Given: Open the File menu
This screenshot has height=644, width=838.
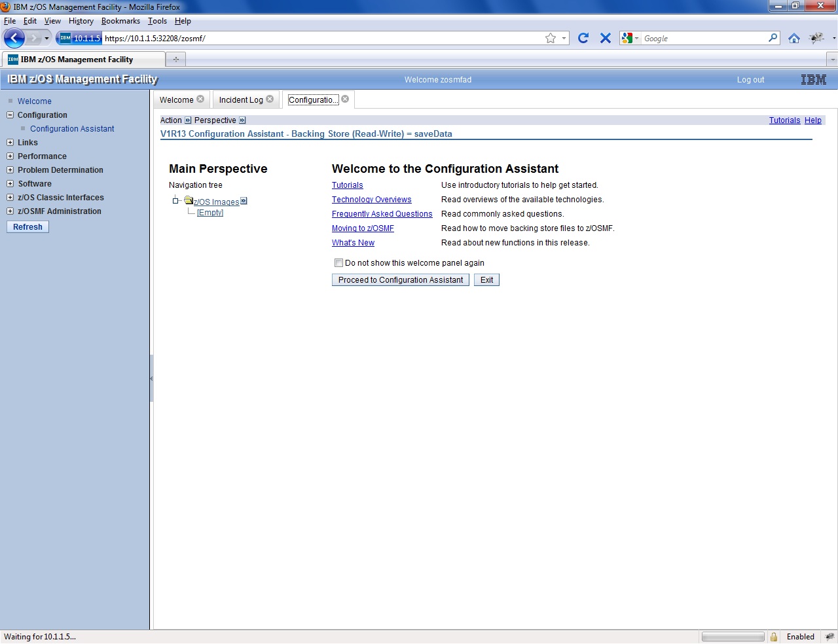Looking at the screenshot, I should 10,21.
